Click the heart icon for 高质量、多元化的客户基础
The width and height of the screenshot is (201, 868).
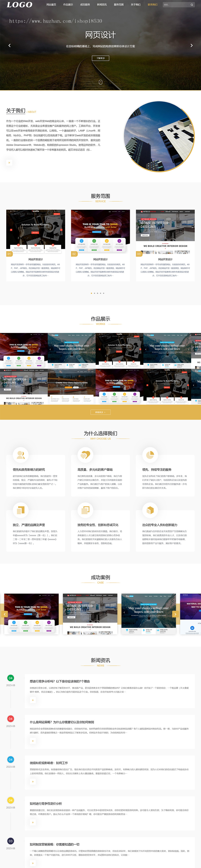85,455
